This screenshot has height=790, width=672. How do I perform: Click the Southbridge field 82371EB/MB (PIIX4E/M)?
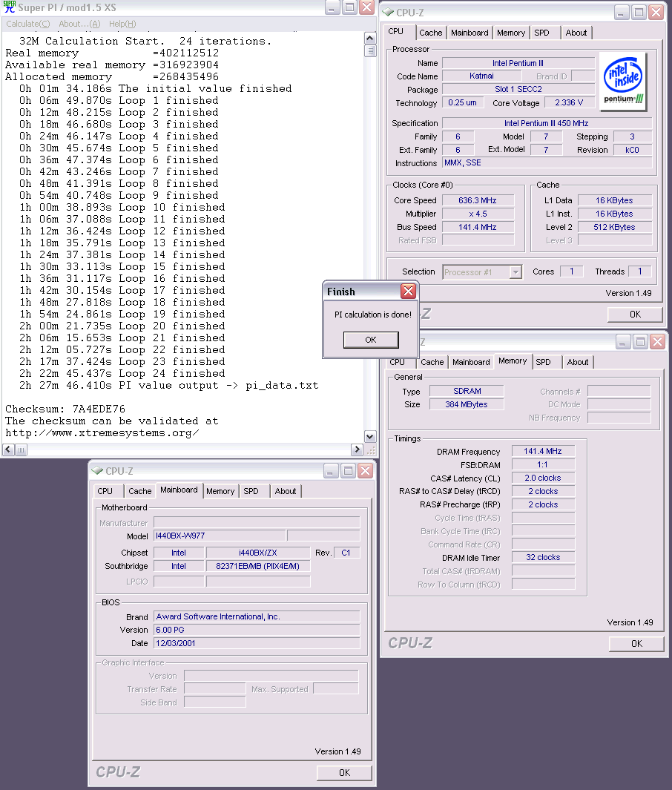[258, 566]
